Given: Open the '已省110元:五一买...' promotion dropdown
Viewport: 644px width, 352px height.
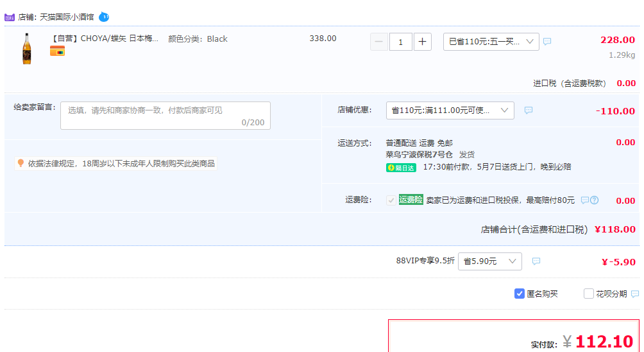Looking at the screenshot, I should coord(491,42).
